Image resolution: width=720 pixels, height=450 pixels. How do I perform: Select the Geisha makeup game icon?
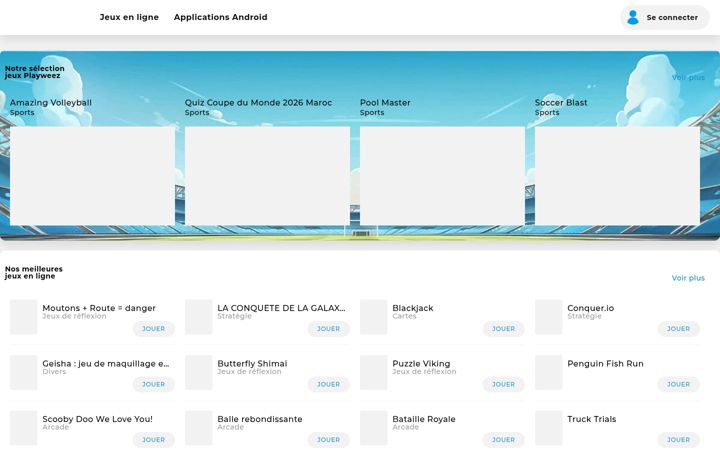[x=23, y=372]
